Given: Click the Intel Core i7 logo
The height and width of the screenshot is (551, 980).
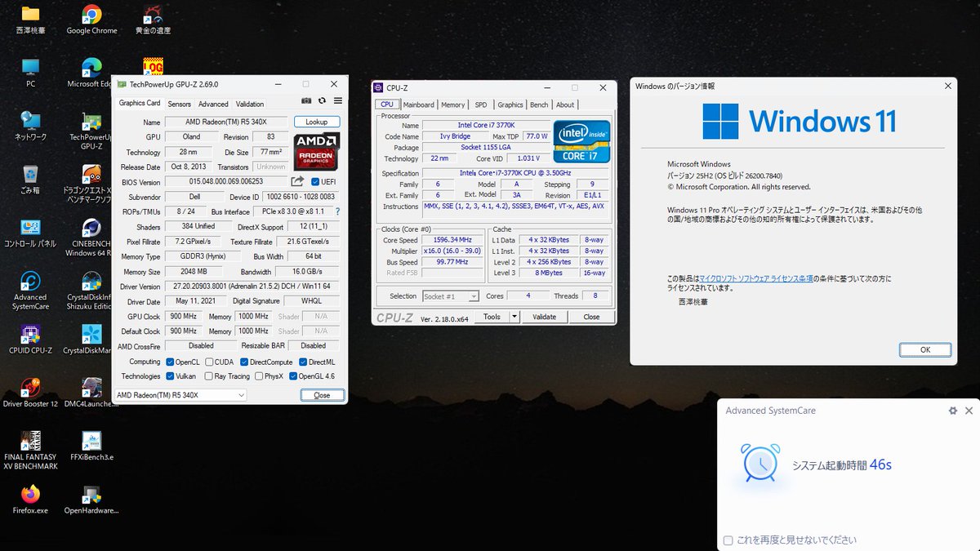Looking at the screenshot, I should [x=581, y=141].
